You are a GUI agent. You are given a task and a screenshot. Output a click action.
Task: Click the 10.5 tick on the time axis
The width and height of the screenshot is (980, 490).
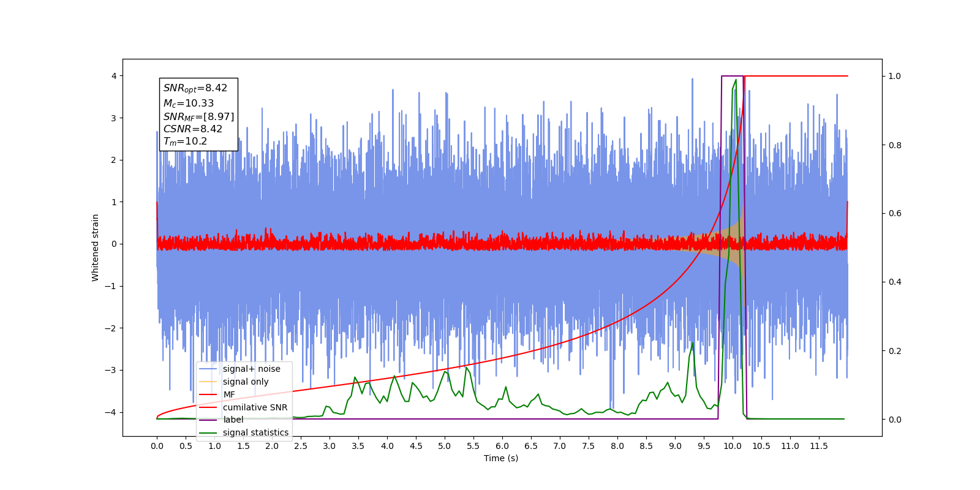761,446
